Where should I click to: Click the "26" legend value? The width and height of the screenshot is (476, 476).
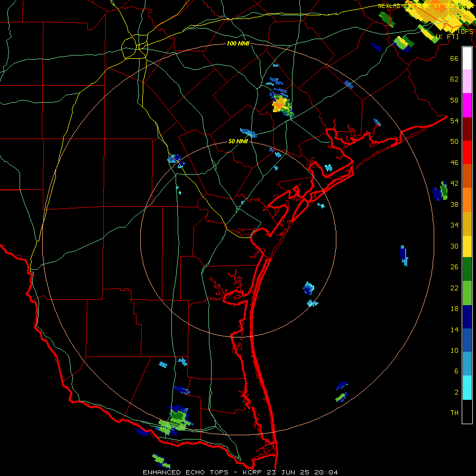pyautogui.click(x=454, y=267)
